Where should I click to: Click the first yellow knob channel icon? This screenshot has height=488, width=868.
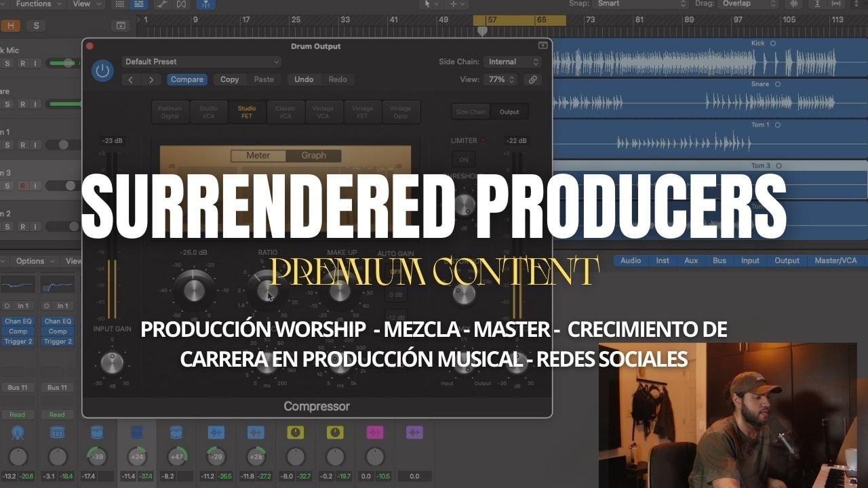click(296, 432)
